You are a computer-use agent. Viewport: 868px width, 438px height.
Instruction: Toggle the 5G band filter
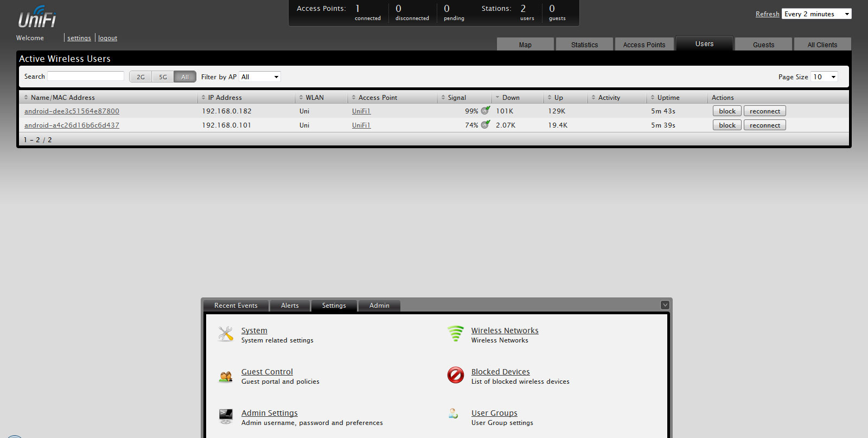(163, 77)
